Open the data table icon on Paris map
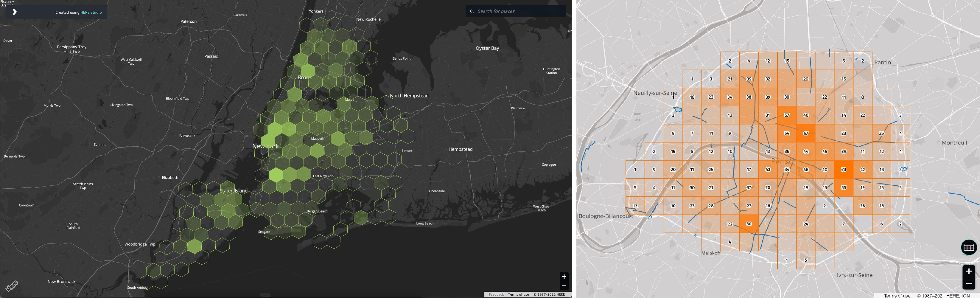Image resolution: width=980 pixels, height=298 pixels. coord(969,248)
